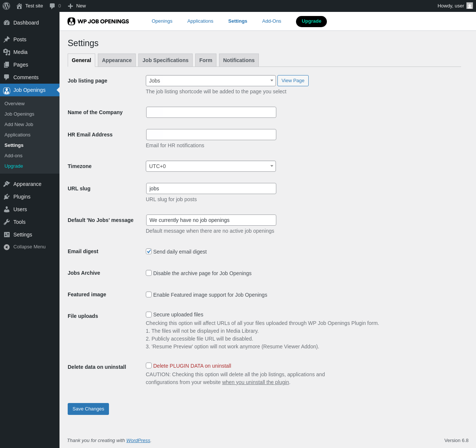Image resolution: width=476 pixels, height=448 pixels.
Task: Click the user avatar in the top right
Action: 470,6
